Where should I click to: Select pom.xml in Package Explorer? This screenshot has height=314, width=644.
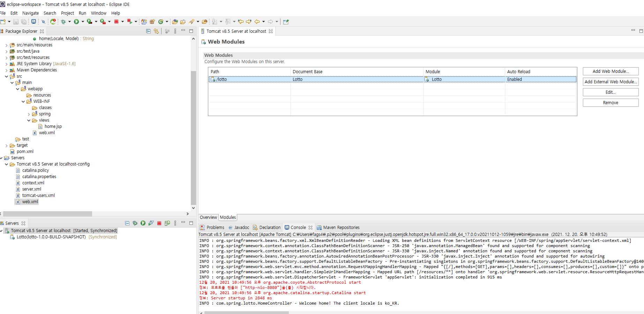[x=22, y=152]
